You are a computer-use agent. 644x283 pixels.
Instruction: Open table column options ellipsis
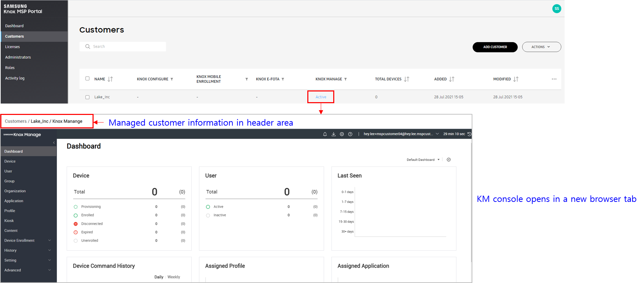pyautogui.click(x=554, y=79)
